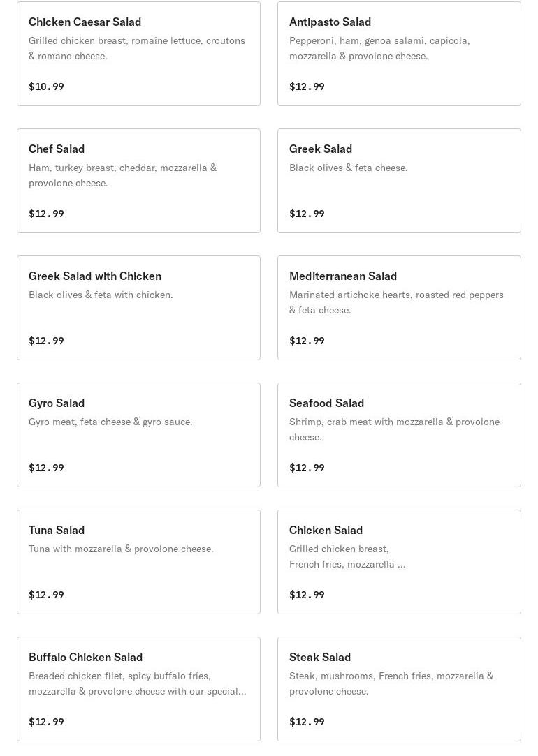Open the Gyro Salad card
The image size is (538, 756).
[x=138, y=435]
